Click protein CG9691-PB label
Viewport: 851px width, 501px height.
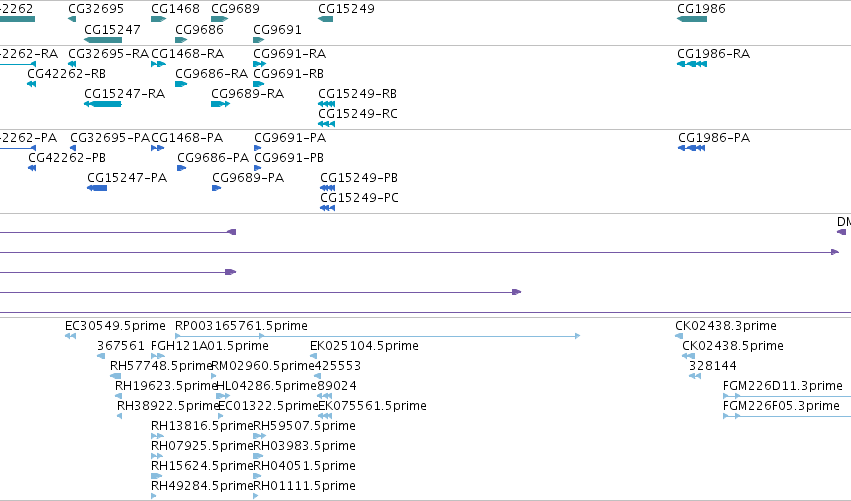pyautogui.click(x=289, y=158)
